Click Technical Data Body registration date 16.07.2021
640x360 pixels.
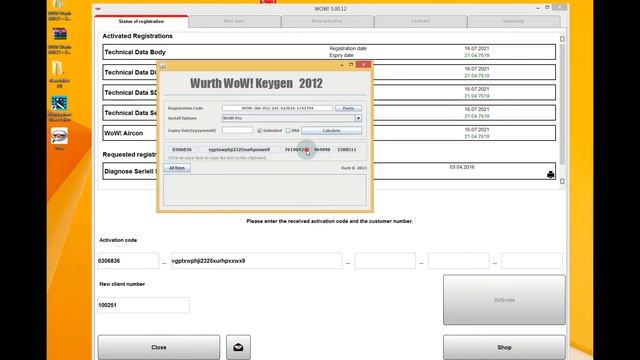pyautogui.click(x=477, y=49)
